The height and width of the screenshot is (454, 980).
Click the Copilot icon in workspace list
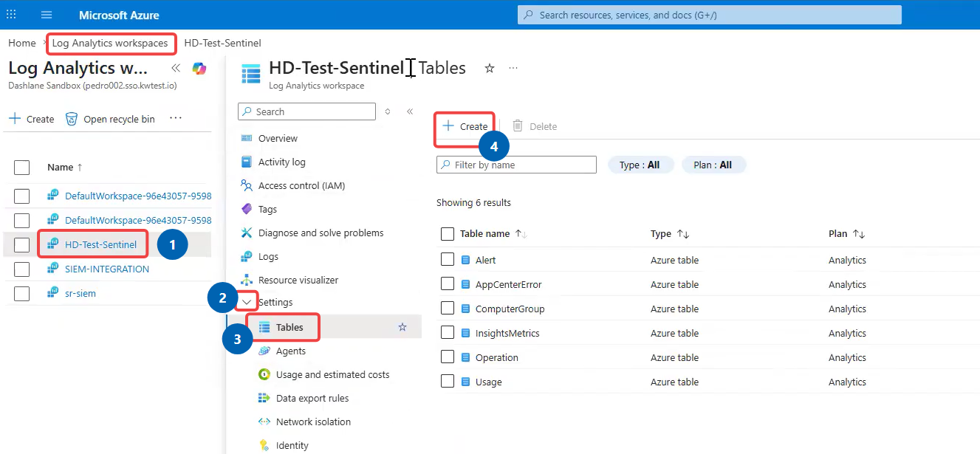[199, 69]
